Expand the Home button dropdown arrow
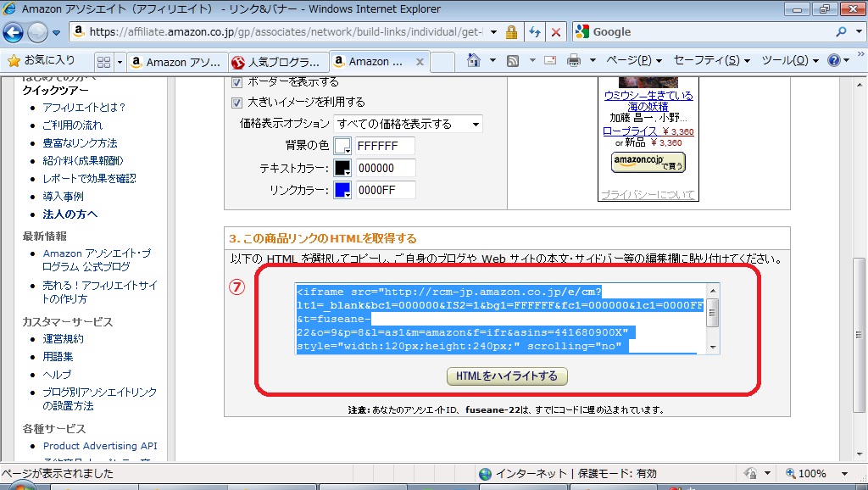The height and width of the screenshot is (490, 868). click(492, 60)
